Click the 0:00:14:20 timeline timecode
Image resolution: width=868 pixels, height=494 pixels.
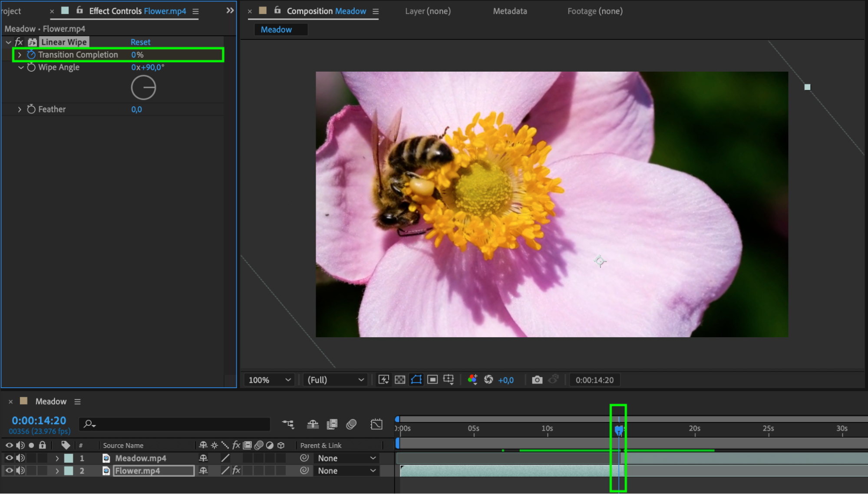click(x=39, y=420)
